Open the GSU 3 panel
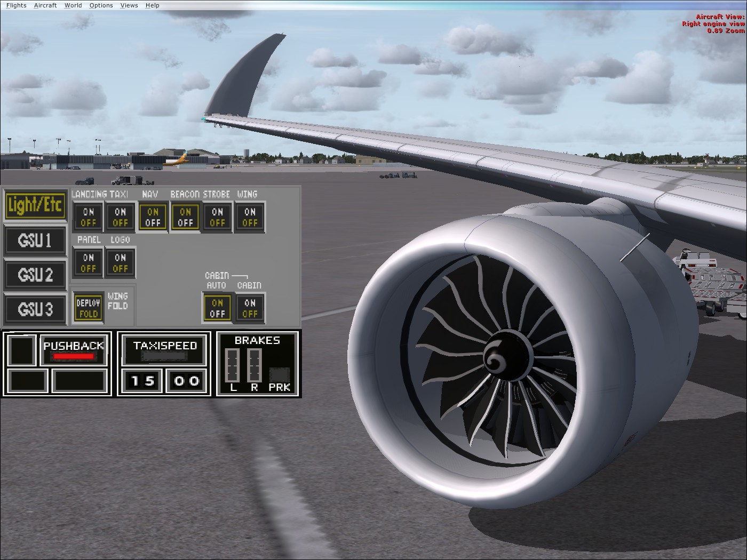 pos(35,309)
